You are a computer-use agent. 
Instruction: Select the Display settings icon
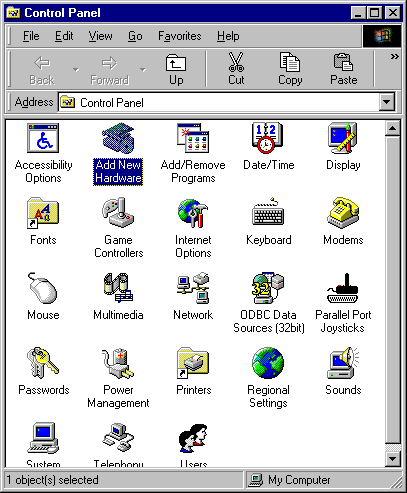[343, 138]
